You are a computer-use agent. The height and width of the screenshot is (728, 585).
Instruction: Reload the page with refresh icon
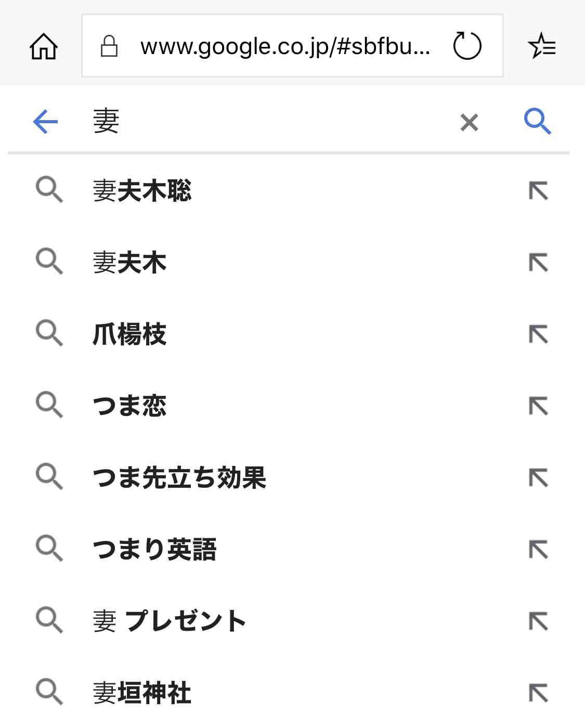[x=467, y=46]
